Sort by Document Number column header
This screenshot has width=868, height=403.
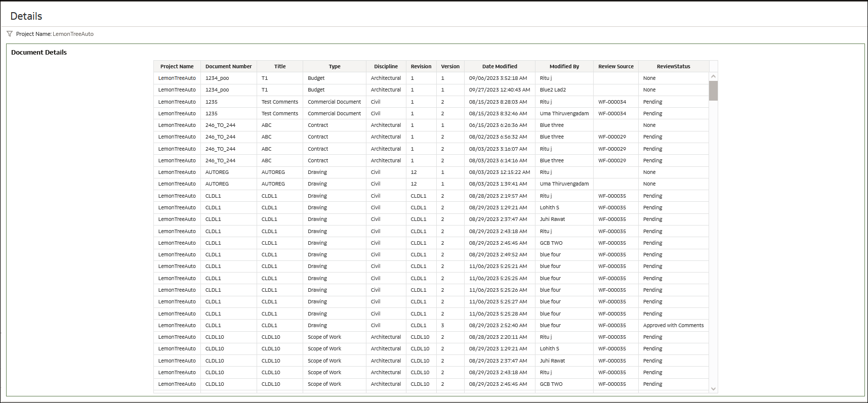click(x=228, y=66)
